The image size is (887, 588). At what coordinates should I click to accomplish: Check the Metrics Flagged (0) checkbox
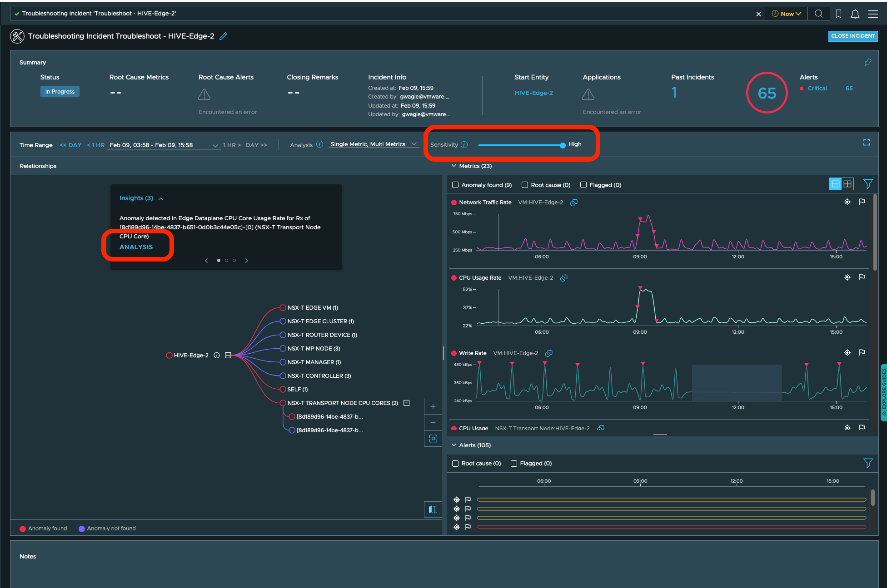[x=583, y=185]
